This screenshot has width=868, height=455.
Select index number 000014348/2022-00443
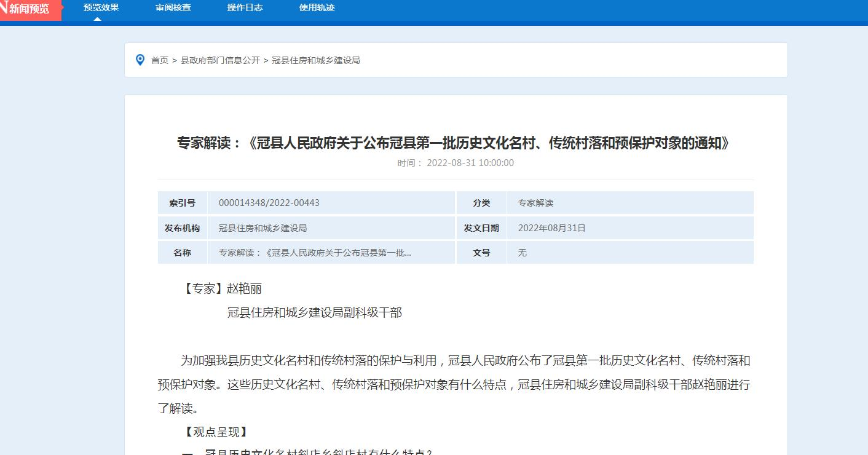coord(269,203)
